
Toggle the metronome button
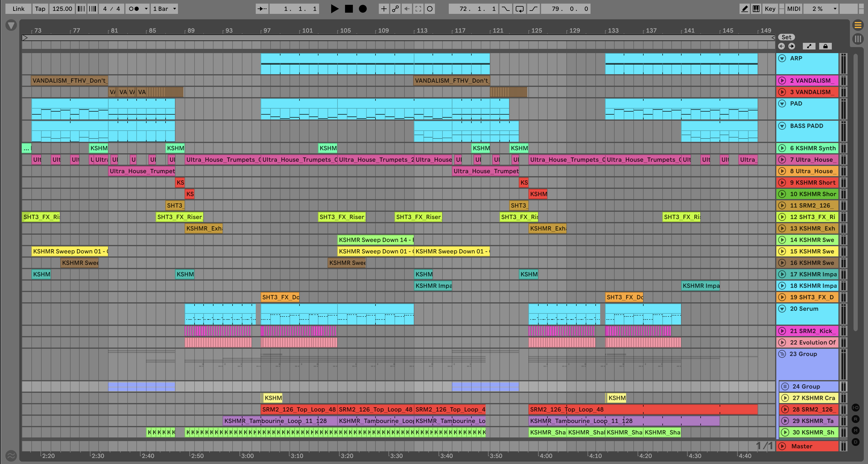134,9
